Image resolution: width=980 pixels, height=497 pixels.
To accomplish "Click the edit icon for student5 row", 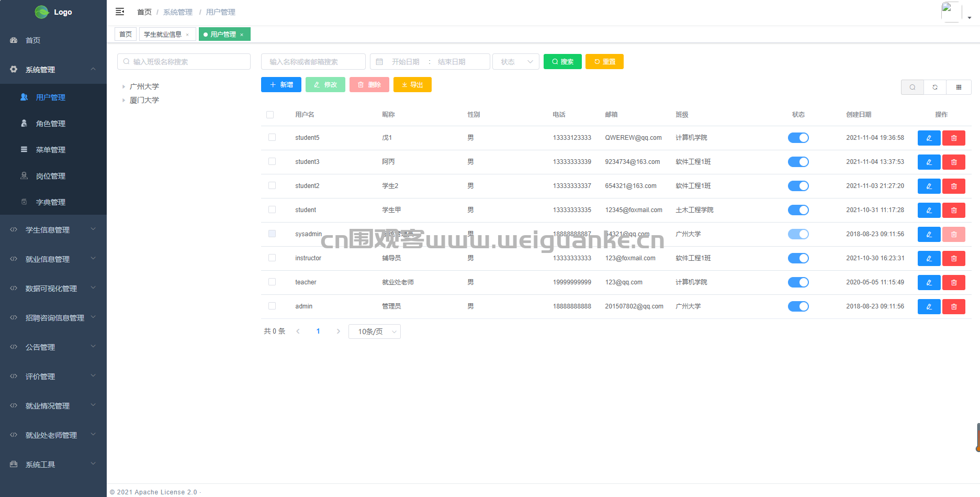I will point(929,138).
